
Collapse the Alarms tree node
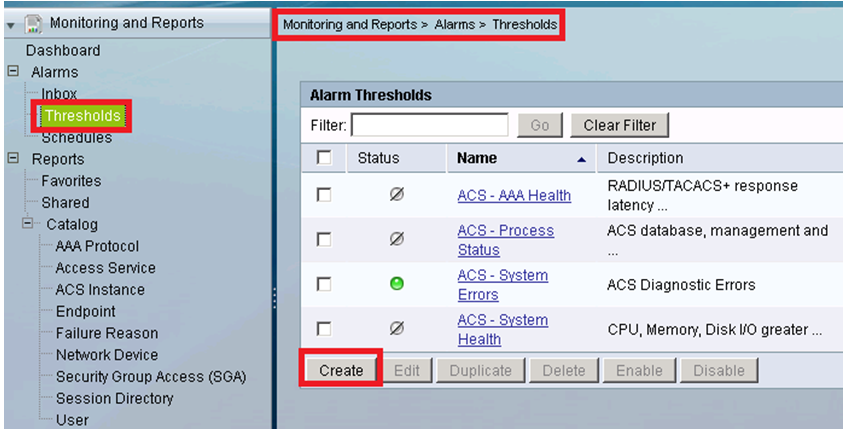(14, 71)
